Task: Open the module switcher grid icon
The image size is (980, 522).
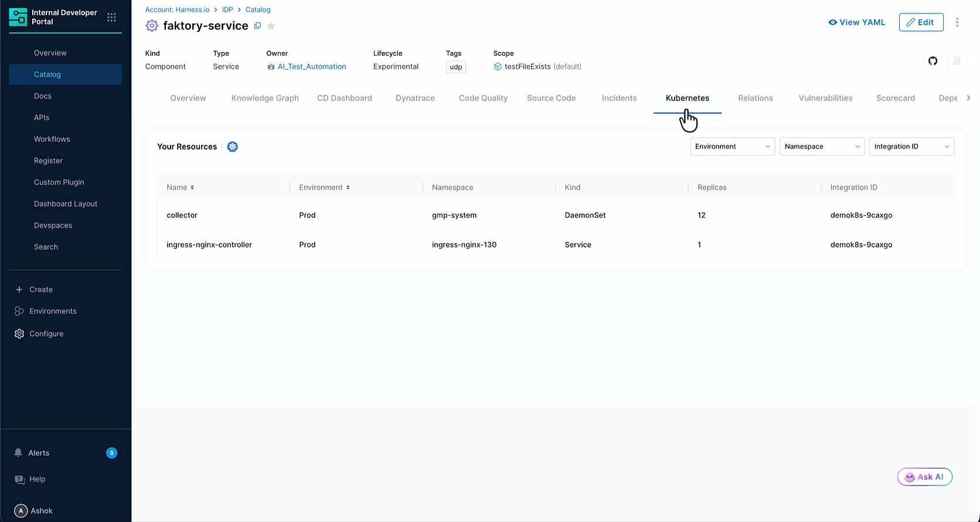Action: tap(111, 17)
